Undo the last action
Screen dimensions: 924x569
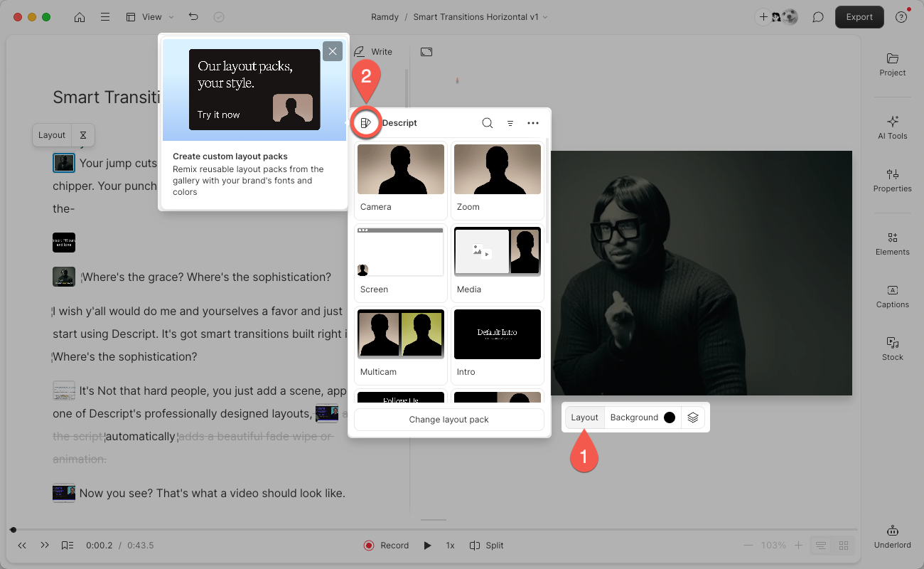pyautogui.click(x=193, y=17)
